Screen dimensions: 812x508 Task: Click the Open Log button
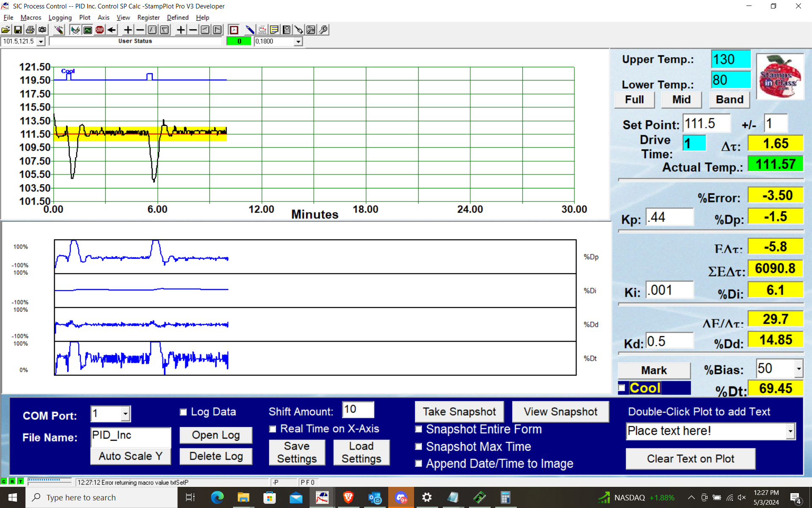pyautogui.click(x=216, y=435)
